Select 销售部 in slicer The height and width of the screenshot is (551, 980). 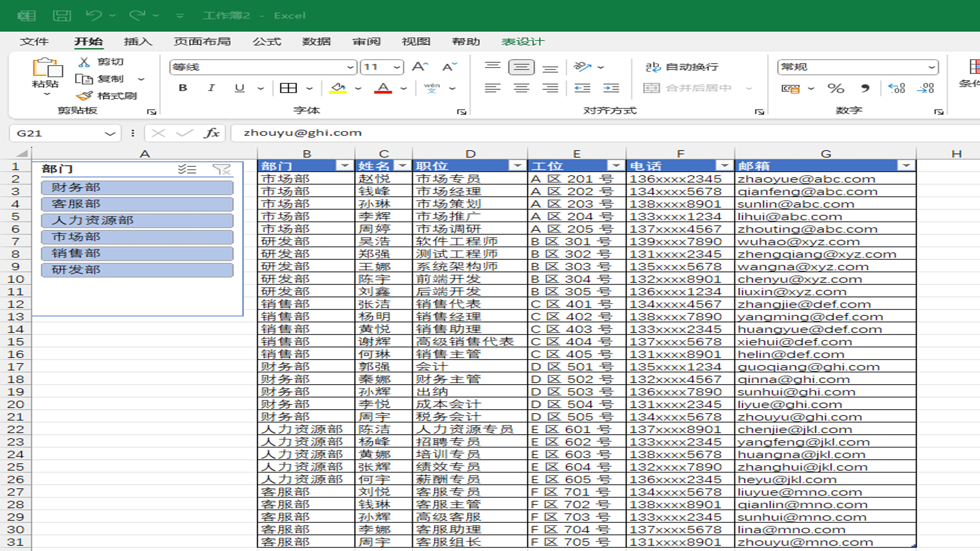click(137, 254)
